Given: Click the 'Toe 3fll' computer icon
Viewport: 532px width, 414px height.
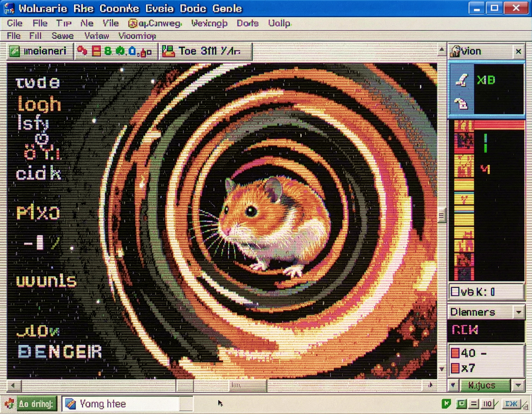Looking at the screenshot, I should click(168, 52).
